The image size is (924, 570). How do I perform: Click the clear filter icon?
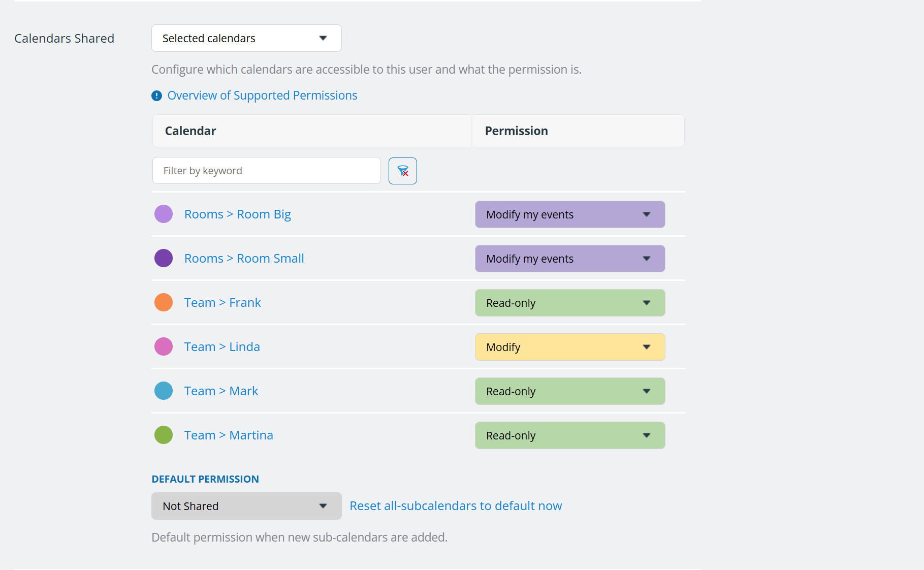point(402,171)
